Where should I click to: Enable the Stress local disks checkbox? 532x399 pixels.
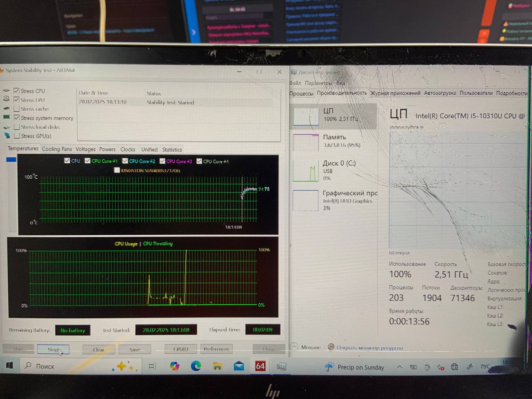(17, 127)
